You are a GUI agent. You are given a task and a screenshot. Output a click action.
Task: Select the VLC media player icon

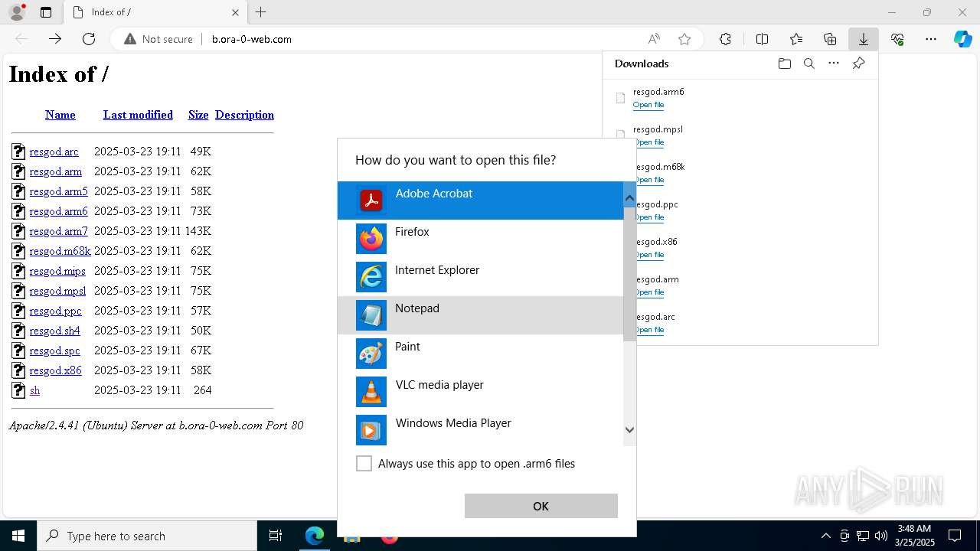tap(371, 392)
